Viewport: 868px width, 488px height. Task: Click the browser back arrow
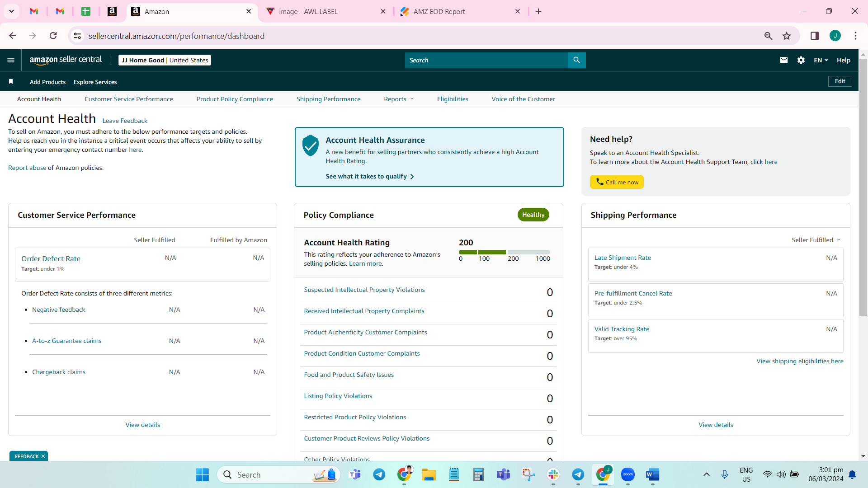[13, 36]
